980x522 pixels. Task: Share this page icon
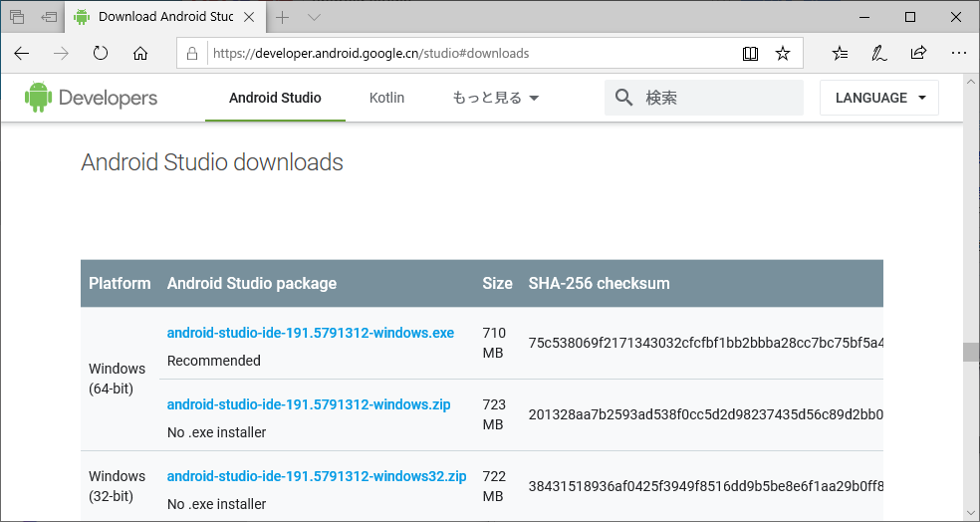click(918, 53)
